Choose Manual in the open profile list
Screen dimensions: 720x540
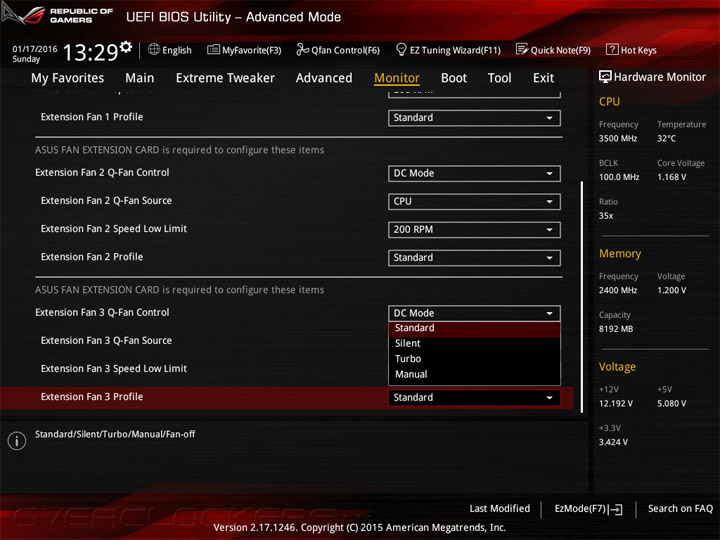474,375
